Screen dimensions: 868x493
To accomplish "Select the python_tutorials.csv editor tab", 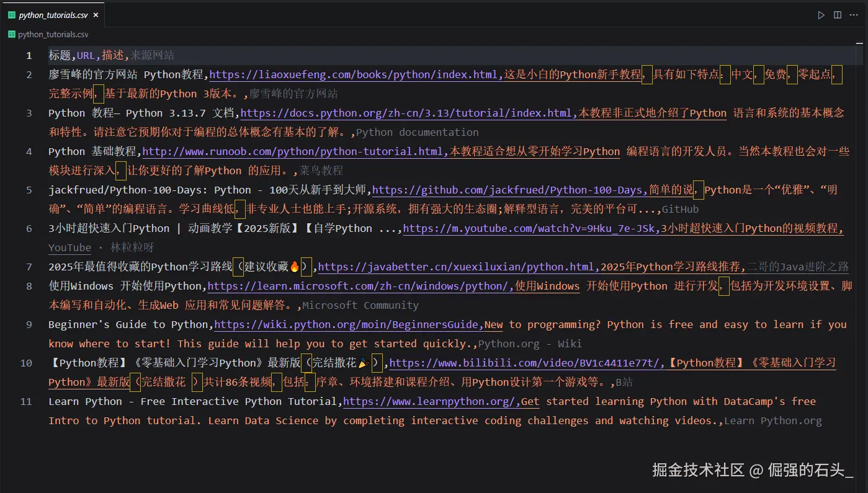I will [x=53, y=14].
